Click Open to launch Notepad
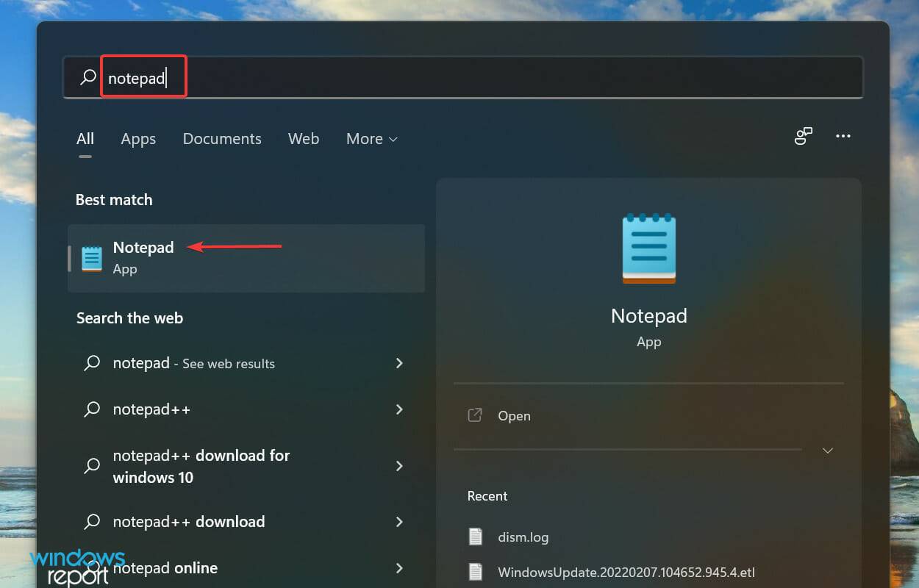 (514, 415)
